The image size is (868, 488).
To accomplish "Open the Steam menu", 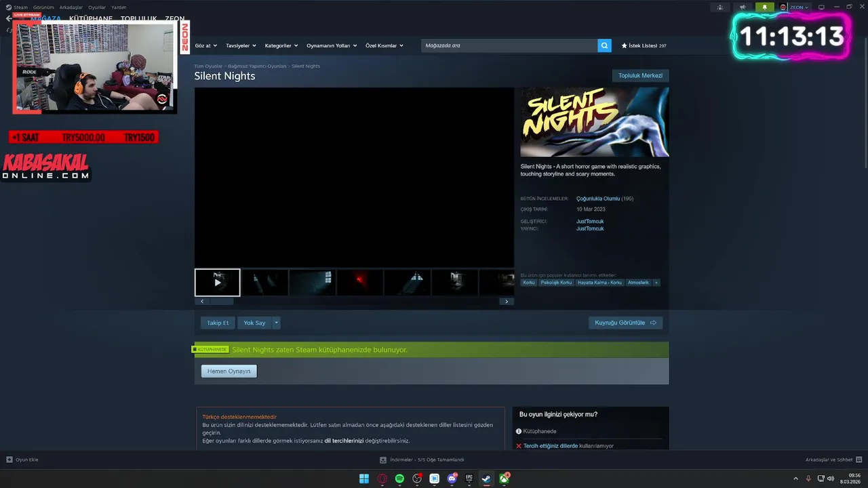I will tap(21, 7).
